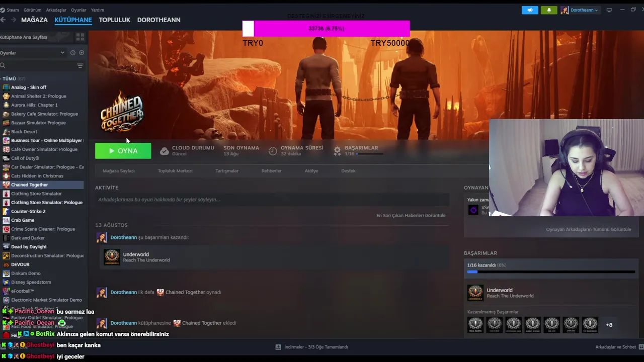Switch to the KÜTÜPHANE tab

[x=73, y=20]
